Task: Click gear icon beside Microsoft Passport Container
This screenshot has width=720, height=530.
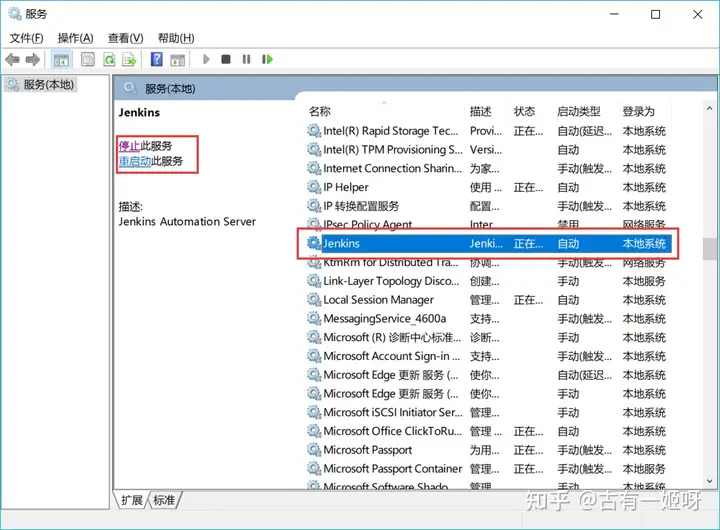Action: coord(314,468)
